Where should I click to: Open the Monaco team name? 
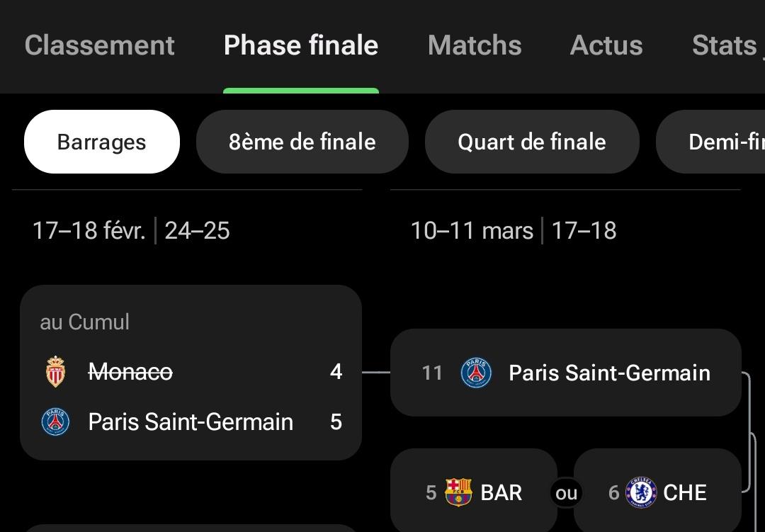click(x=130, y=372)
